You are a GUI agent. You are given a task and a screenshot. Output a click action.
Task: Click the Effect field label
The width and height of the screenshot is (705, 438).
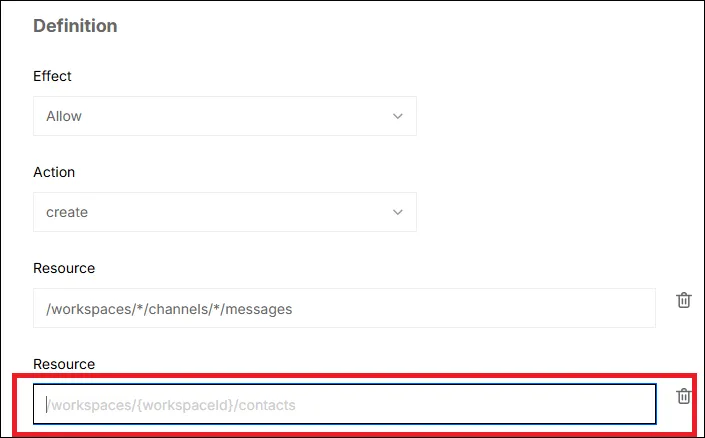(52, 76)
